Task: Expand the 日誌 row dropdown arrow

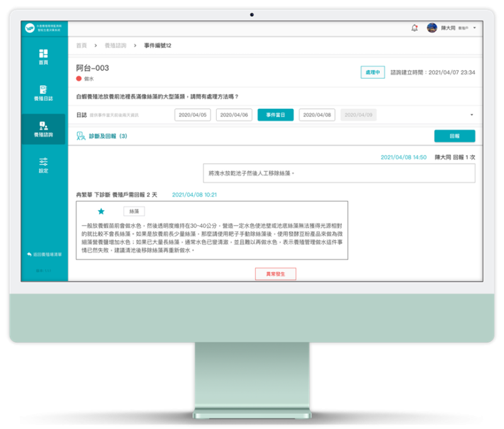Action: click(472, 115)
